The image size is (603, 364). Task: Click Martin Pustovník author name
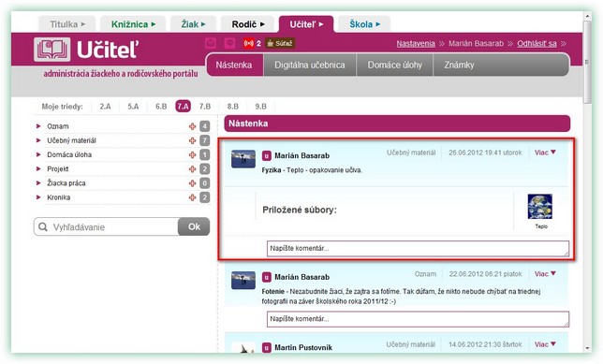coord(303,347)
